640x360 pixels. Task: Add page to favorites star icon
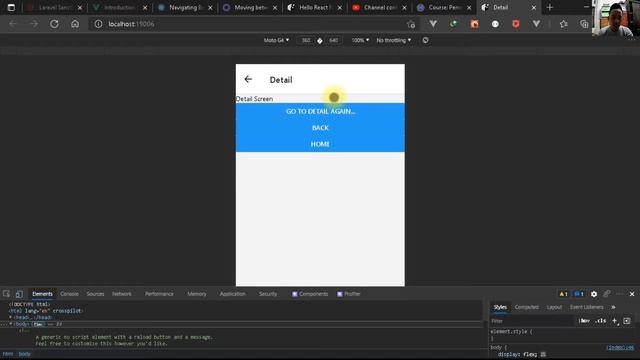point(411,24)
